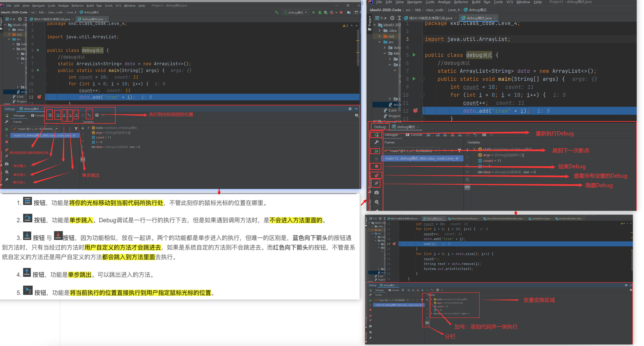Open Run menu in top-right IDE menu bar
This screenshot has height=346, width=644.
pos(487,2)
